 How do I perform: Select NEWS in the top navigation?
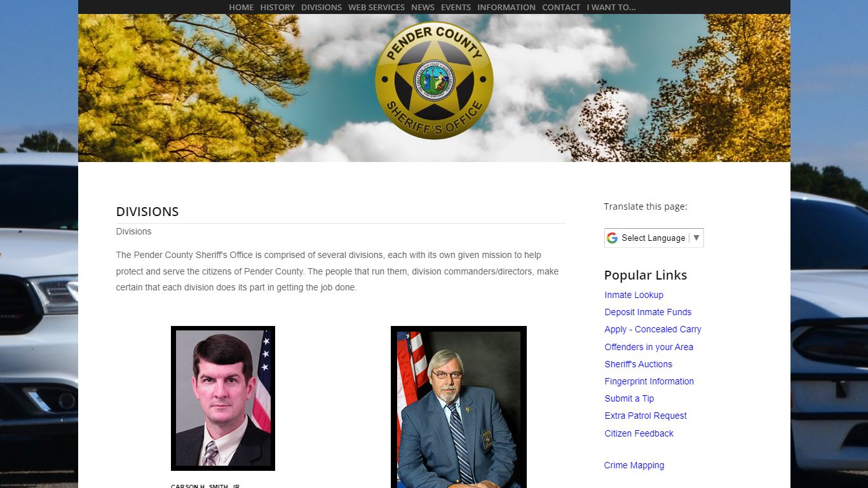pos(423,7)
